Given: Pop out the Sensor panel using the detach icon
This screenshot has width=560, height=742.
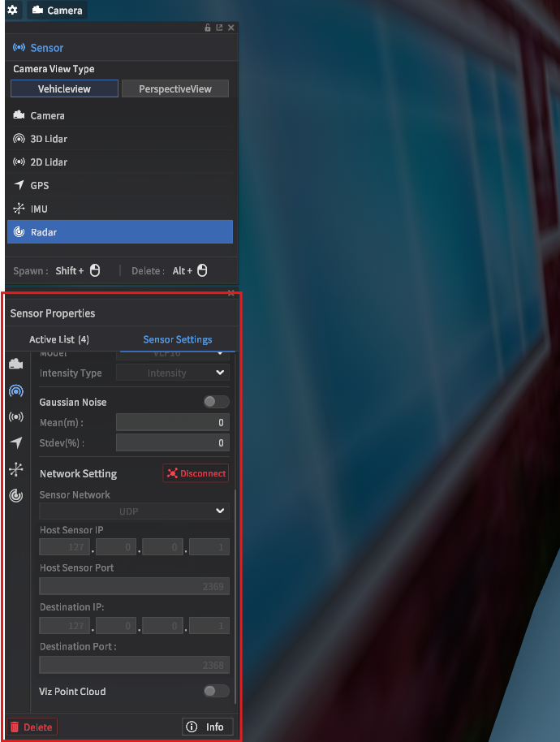Looking at the screenshot, I should click(x=219, y=28).
